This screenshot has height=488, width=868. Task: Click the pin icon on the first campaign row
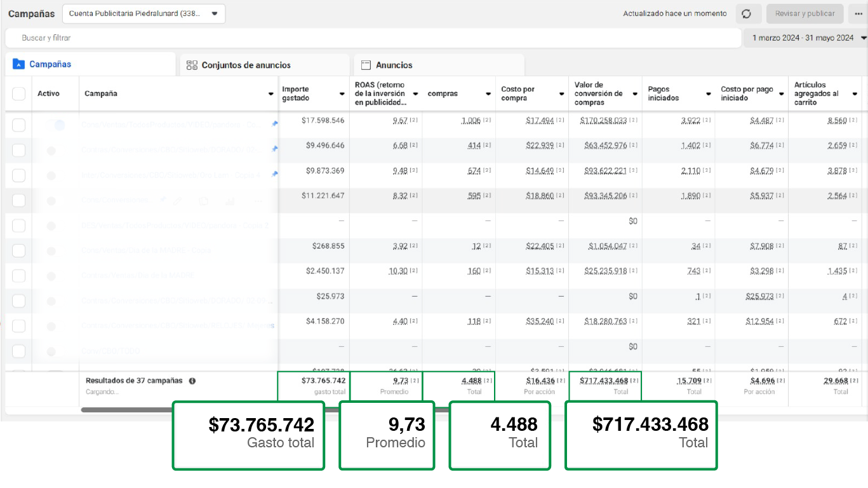click(x=274, y=125)
